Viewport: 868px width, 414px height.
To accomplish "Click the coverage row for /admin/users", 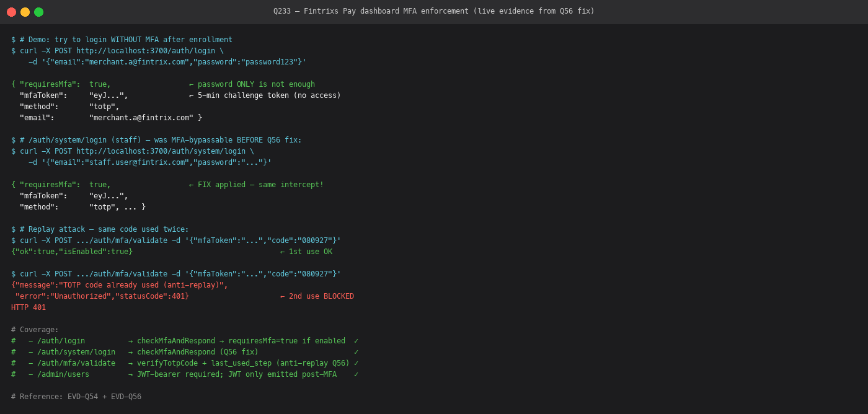I will point(185,374).
